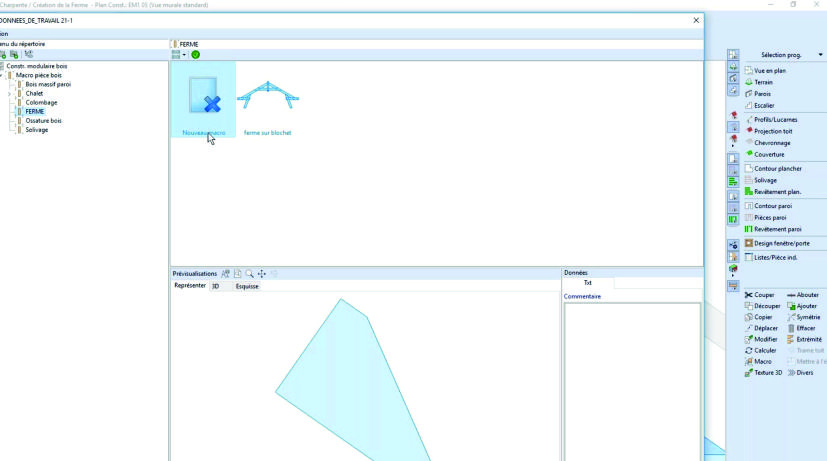Click the green confirm icon in FERME toolbar
Image resolution: width=827 pixels, height=461 pixels.
click(x=196, y=55)
